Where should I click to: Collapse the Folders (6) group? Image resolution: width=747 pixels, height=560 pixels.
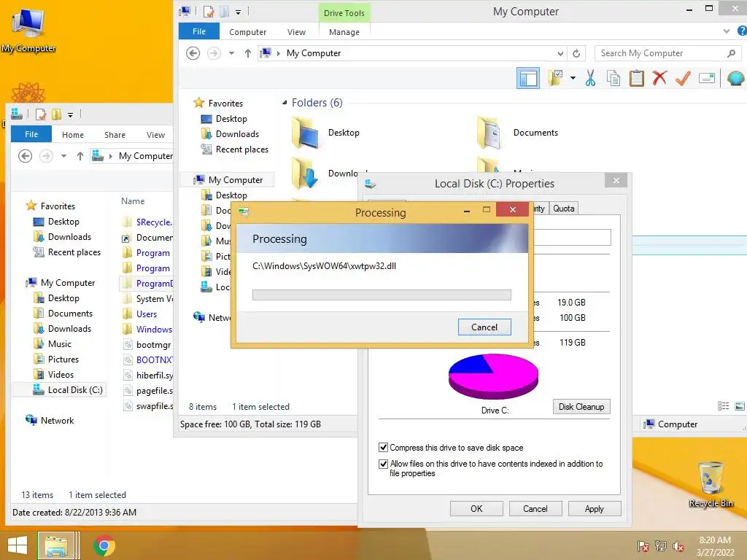click(x=285, y=102)
